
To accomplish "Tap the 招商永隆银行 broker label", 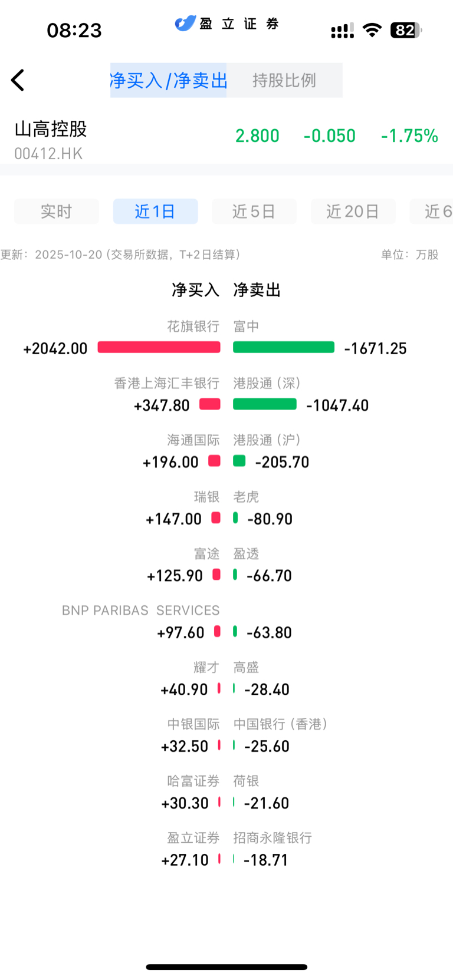I will (x=273, y=837).
